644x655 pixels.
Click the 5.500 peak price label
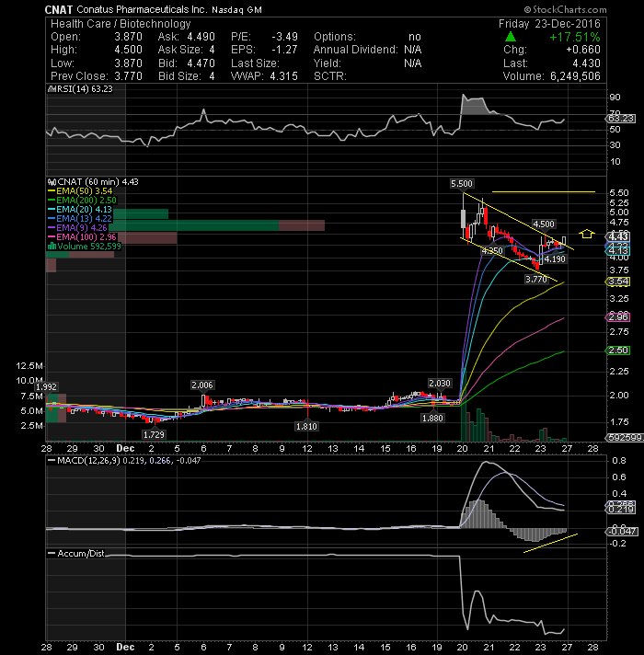(462, 184)
